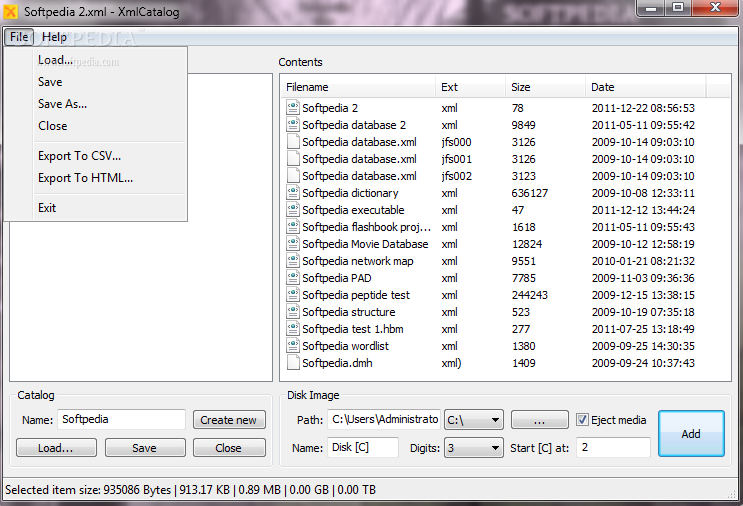743x506 pixels.
Task: Select the size value 636127
Action: point(529,193)
